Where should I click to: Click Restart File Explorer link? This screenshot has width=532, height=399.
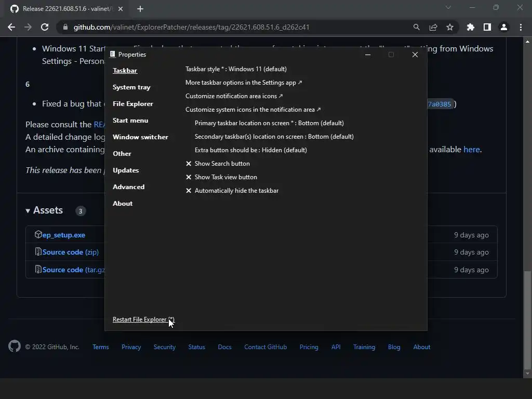point(143,320)
